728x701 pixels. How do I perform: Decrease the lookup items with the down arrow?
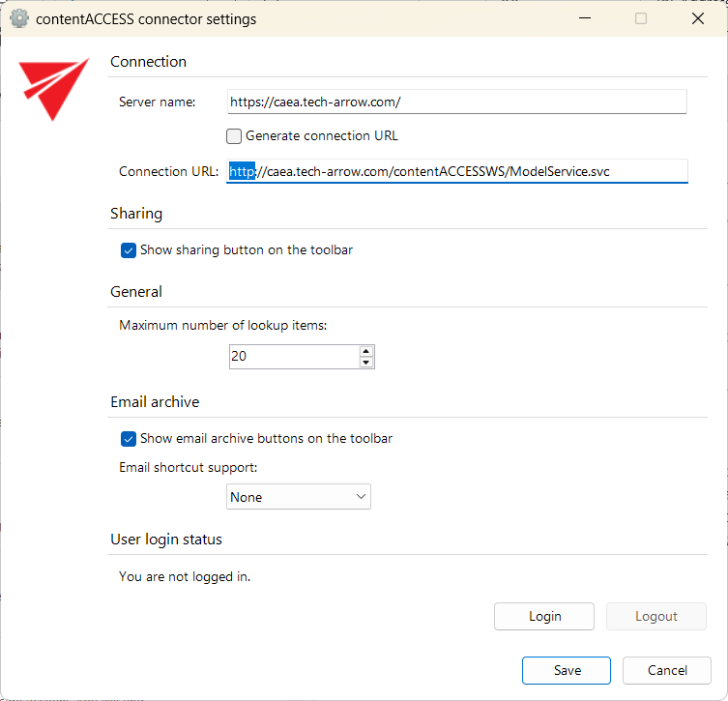tap(365, 363)
